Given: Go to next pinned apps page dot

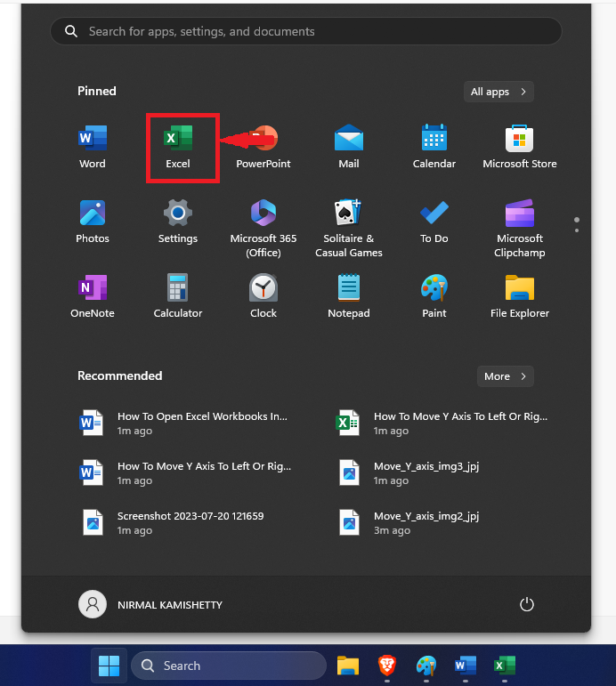Looking at the screenshot, I should (577, 230).
